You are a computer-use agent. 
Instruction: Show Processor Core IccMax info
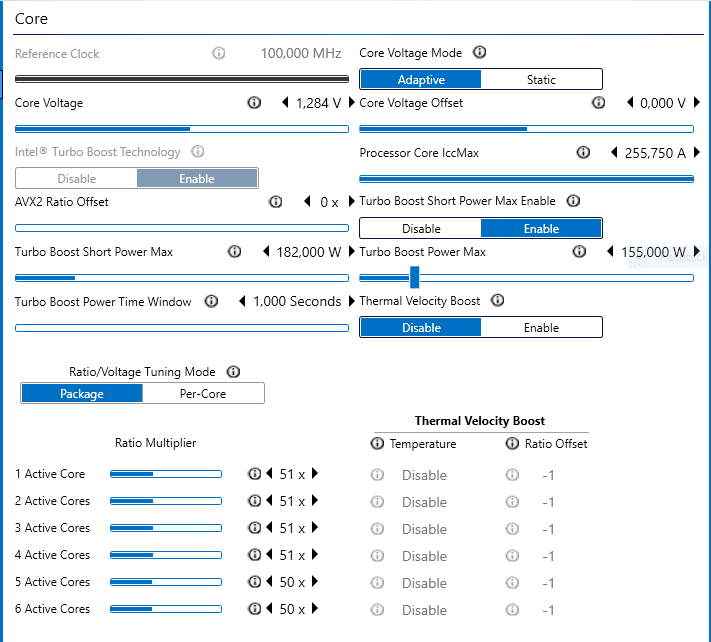[x=583, y=153]
